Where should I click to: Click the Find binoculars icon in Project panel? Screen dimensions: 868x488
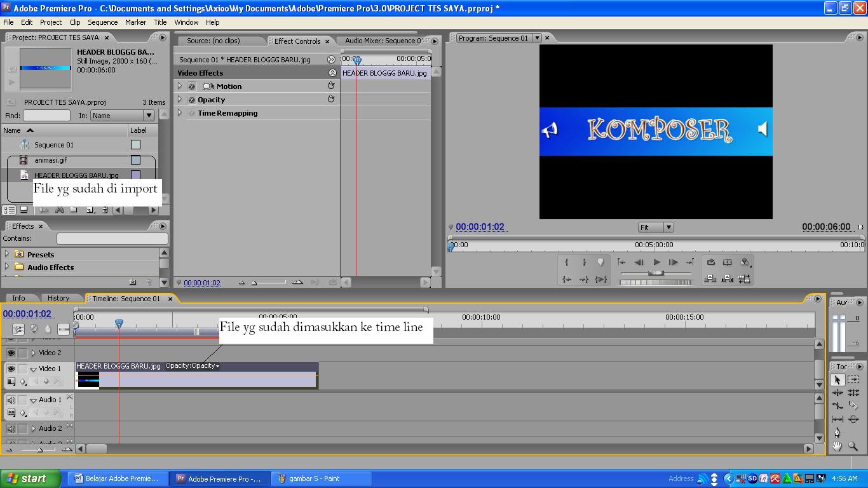(60, 210)
